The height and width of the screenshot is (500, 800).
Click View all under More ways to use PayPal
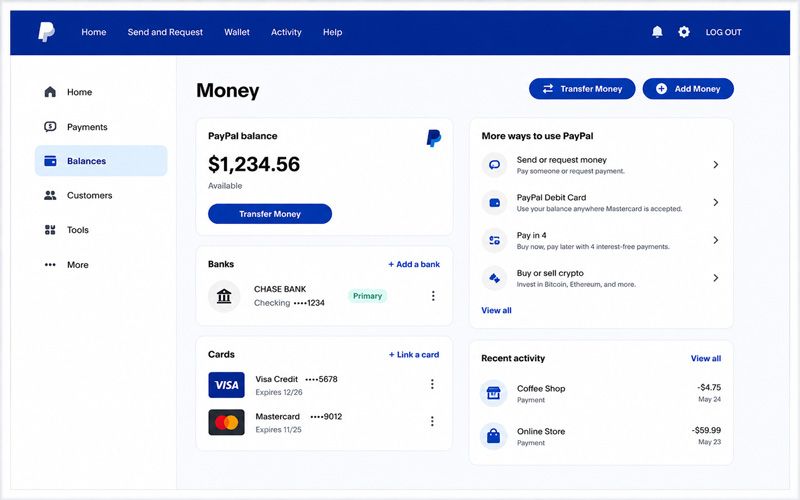(x=496, y=310)
